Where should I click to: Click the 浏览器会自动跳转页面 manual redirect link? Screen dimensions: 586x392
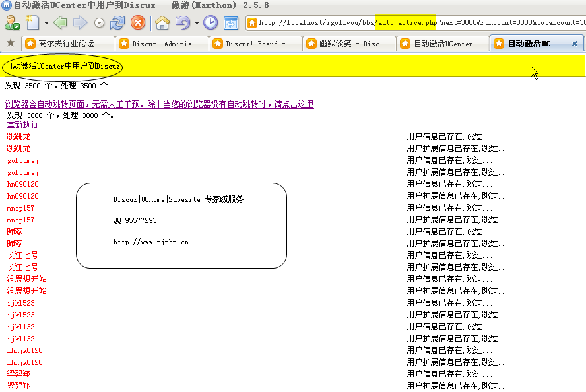pos(160,104)
